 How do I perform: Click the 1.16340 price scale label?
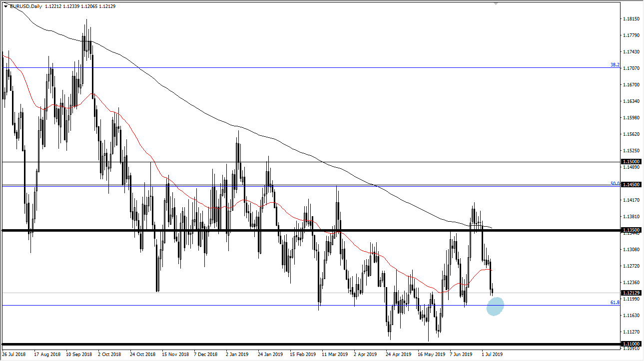tap(632, 101)
